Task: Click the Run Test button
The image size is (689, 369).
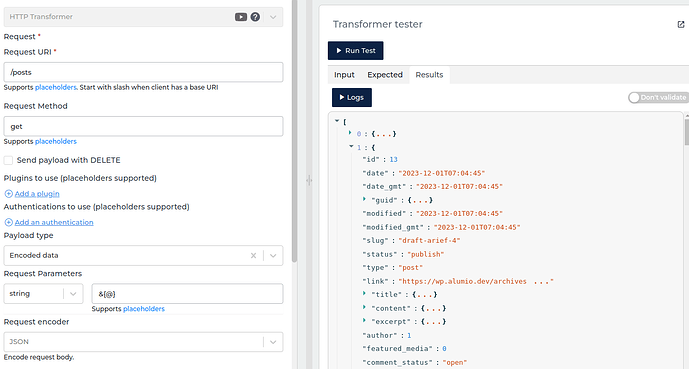Action: tap(355, 51)
